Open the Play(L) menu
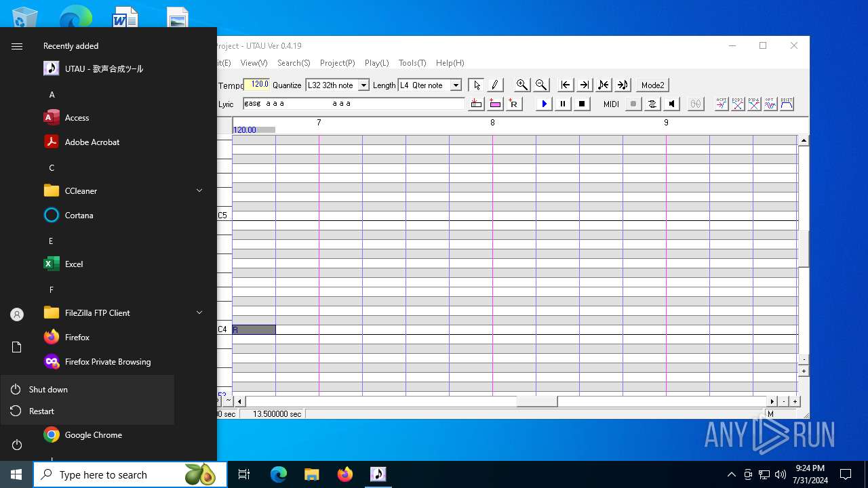The image size is (868, 488). (376, 62)
